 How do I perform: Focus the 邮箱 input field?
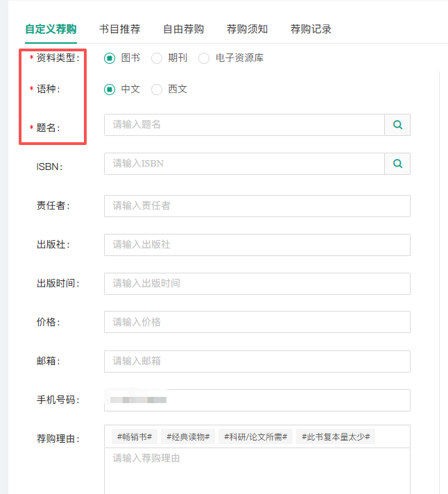pos(257,361)
